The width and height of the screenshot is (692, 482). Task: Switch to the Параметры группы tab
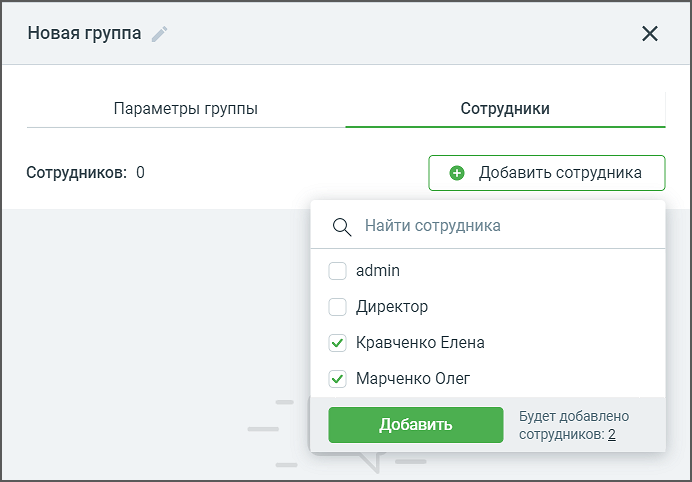186,109
